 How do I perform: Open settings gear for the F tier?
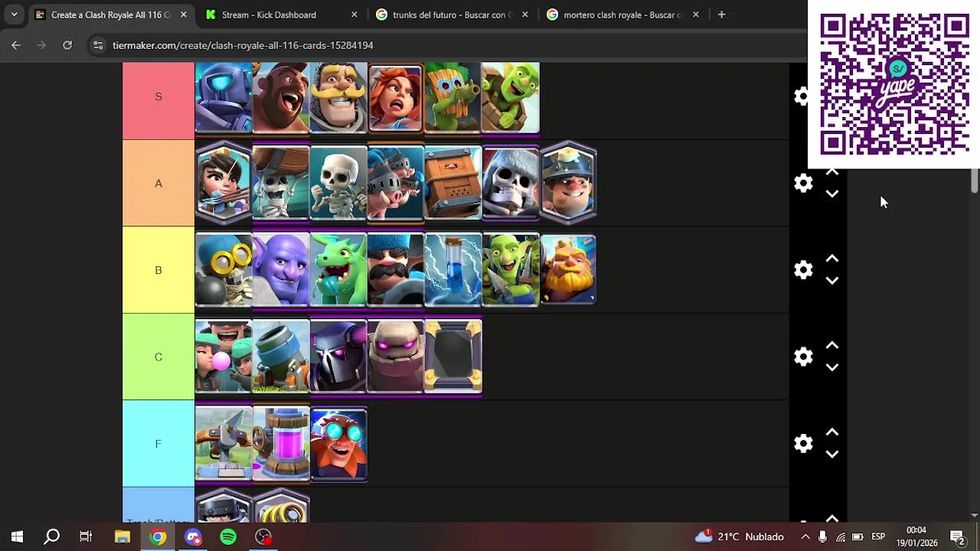point(803,444)
